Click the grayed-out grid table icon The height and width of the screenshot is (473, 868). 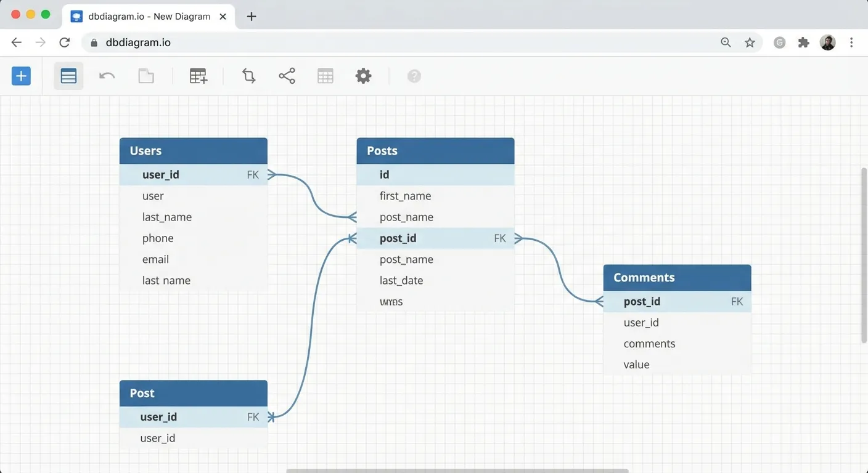click(325, 76)
